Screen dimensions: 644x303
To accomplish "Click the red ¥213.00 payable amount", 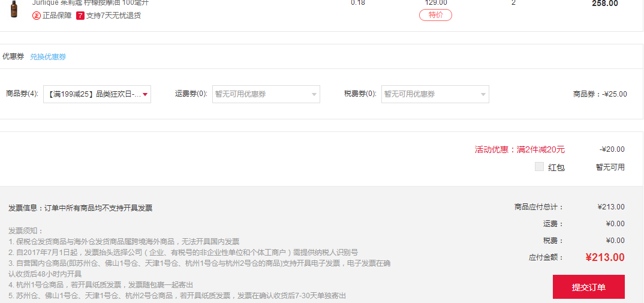I will (604, 257).
